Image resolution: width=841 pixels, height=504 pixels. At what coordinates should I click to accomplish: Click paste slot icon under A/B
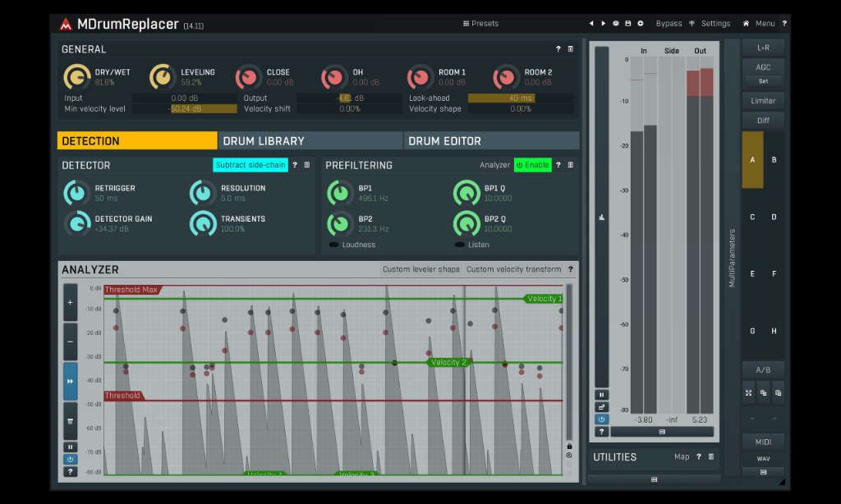(x=779, y=393)
